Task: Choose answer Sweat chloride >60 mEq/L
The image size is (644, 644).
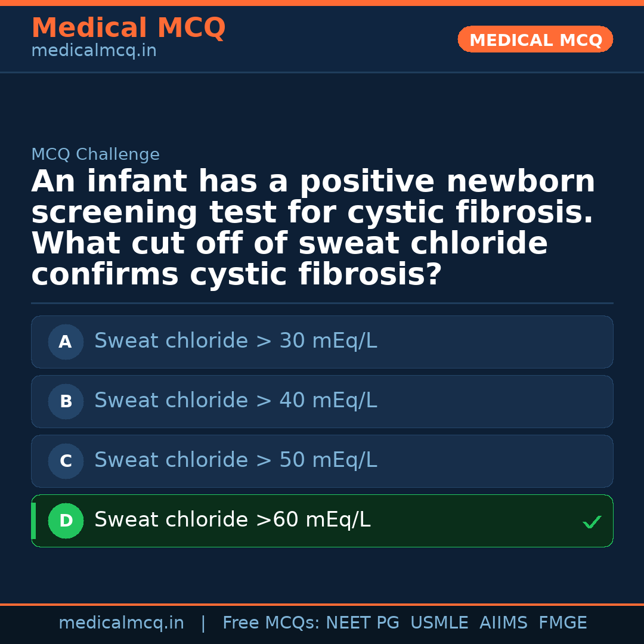Action: (x=233, y=520)
